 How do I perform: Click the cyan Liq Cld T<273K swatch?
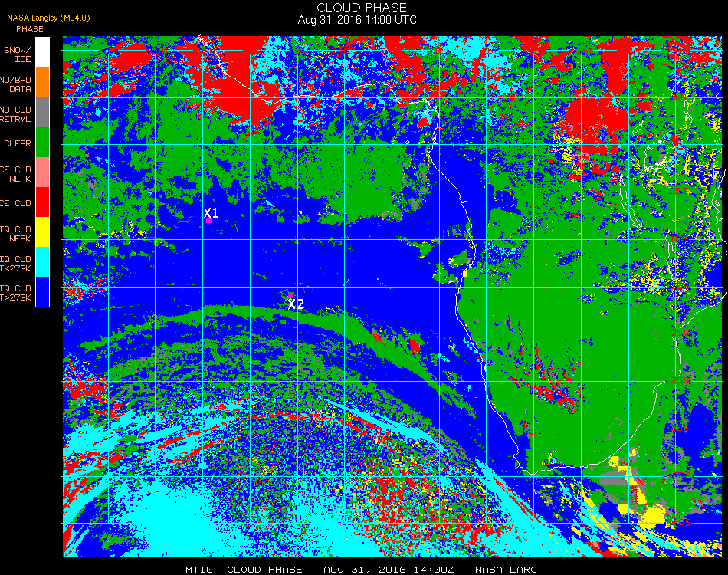click(x=42, y=262)
